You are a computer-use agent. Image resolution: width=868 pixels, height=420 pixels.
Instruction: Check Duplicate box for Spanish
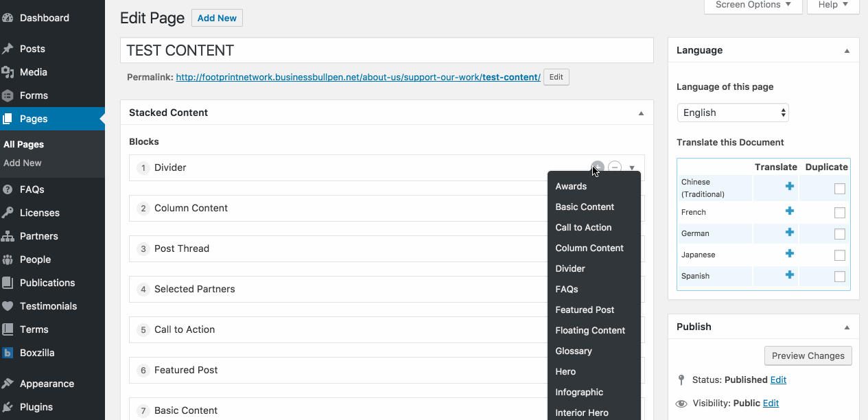pyautogui.click(x=840, y=277)
